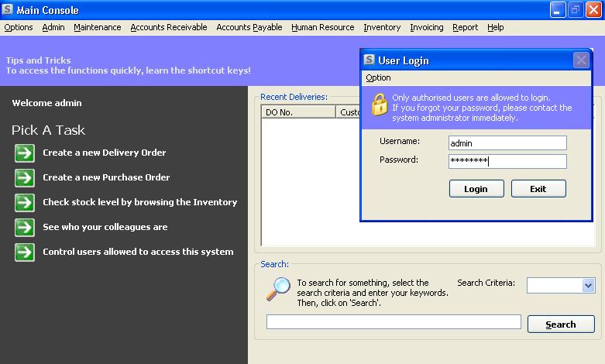Click the green arrow next to Check stock level
Image resolution: width=605 pixels, height=364 pixels.
click(x=25, y=203)
